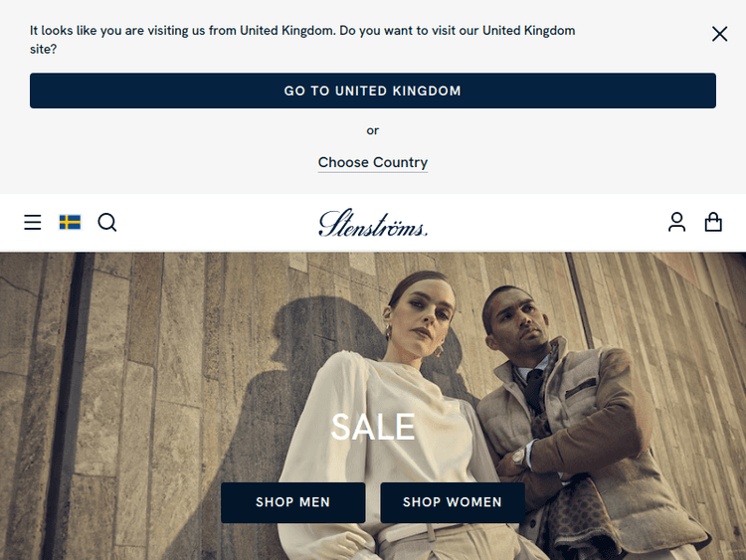Click the woman's earring in the hero photo
Image resolution: width=746 pixels, height=560 pixels.
tap(439, 351)
